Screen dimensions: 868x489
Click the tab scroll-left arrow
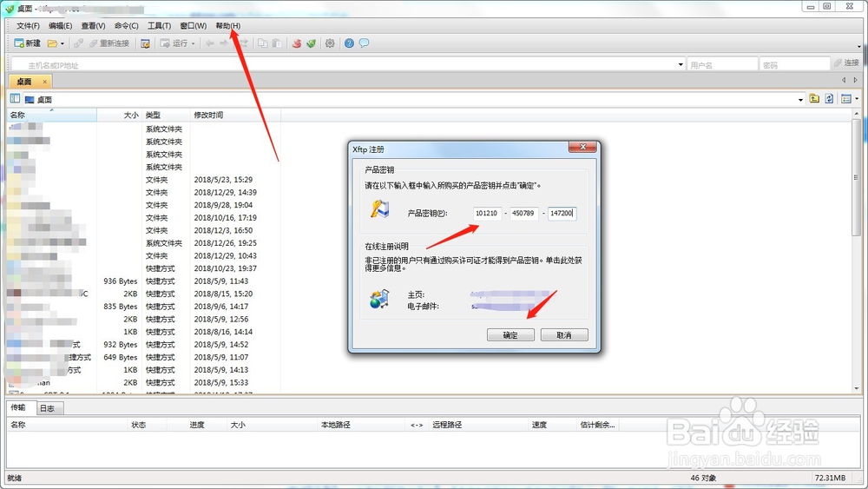(844, 80)
